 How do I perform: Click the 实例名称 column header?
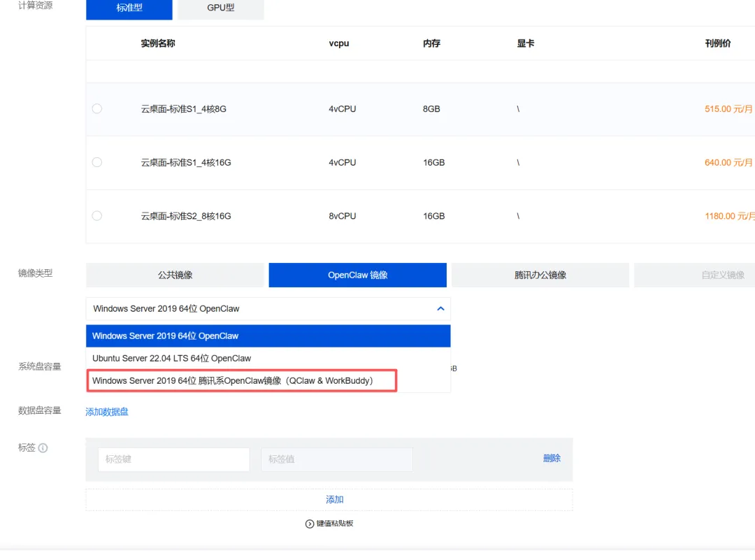point(158,43)
